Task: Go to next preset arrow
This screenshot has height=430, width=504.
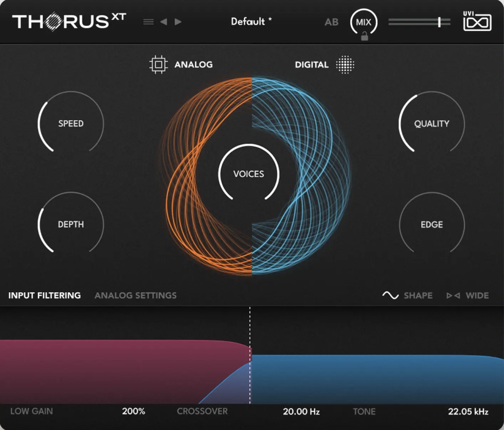Action: coord(178,22)
